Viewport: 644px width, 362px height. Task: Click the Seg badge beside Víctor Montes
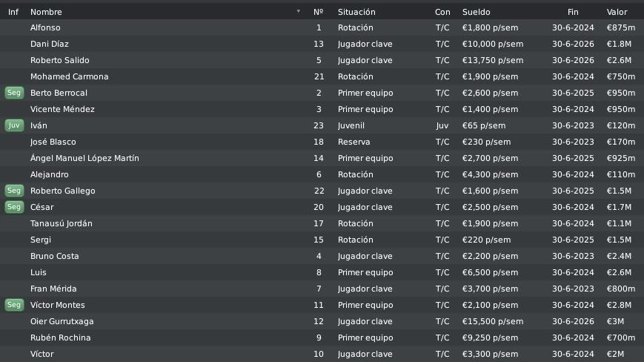point(14,305)
